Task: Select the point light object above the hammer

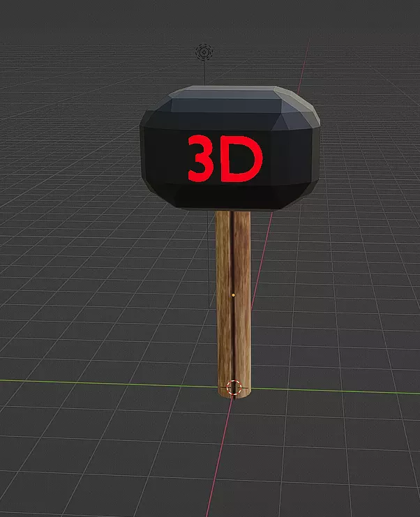Action: point(204,52)
